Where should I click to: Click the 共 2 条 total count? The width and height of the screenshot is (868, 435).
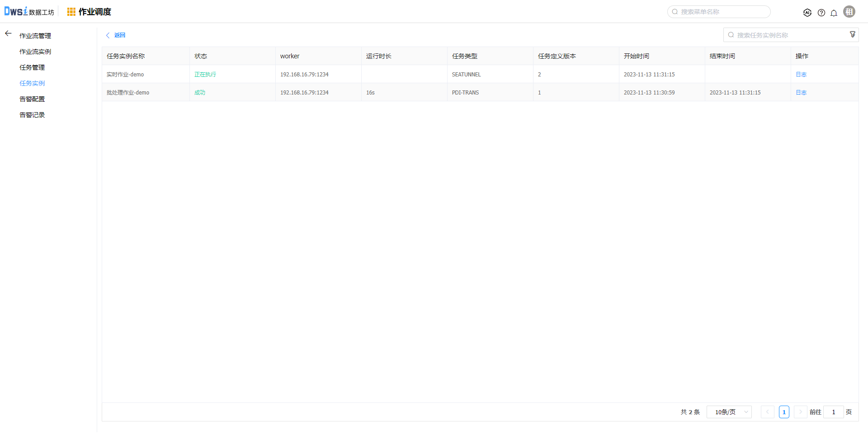[690, 412]
